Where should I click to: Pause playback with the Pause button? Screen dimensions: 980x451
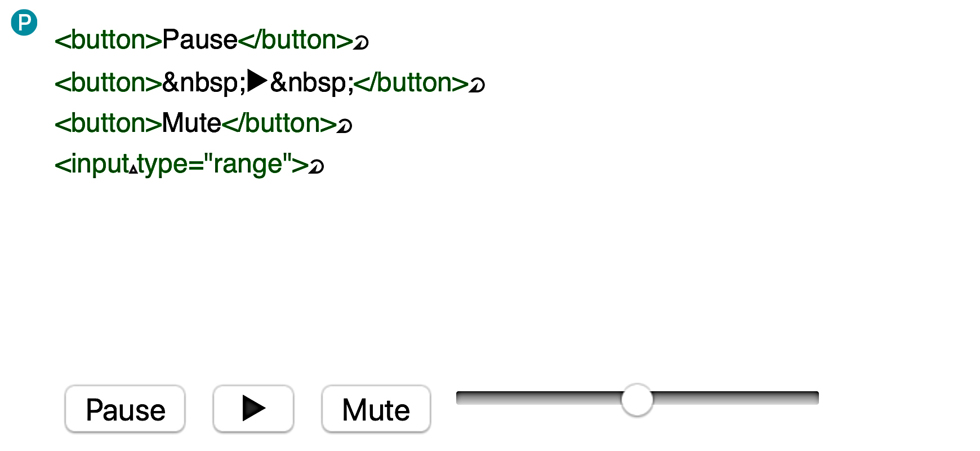125,409
